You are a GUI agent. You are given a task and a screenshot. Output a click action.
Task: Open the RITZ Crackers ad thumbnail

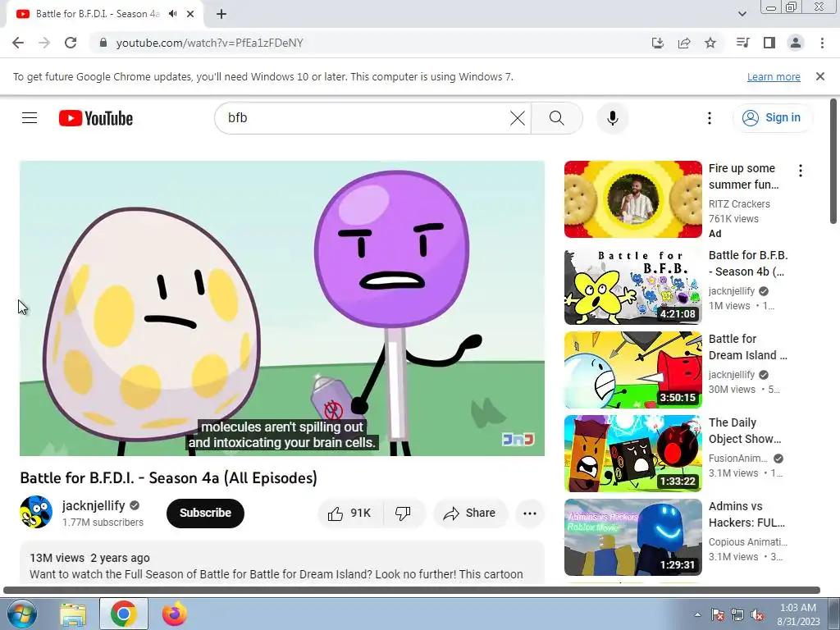[632, 199]
